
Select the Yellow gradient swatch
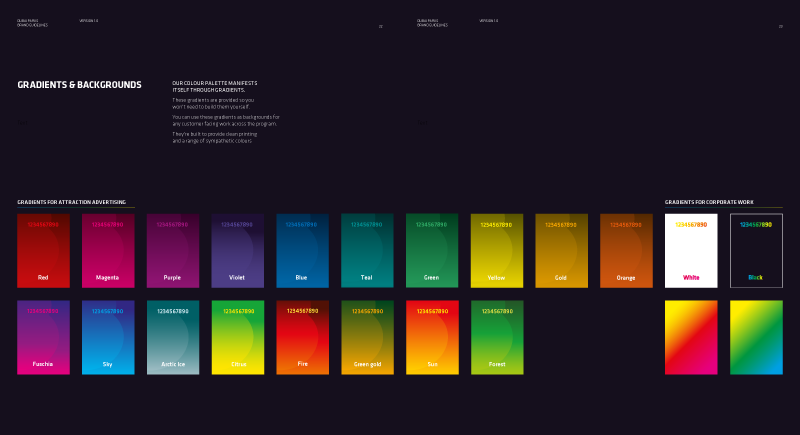pos(497,251)
